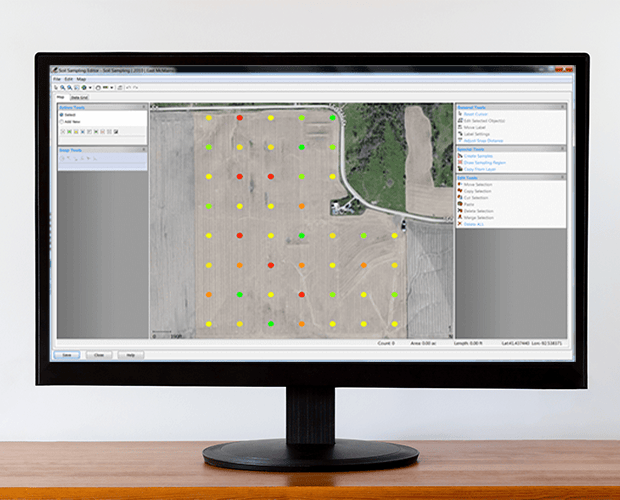
Task: Collapse the Edit Tools panel
Action: click(x=563, y=177)
